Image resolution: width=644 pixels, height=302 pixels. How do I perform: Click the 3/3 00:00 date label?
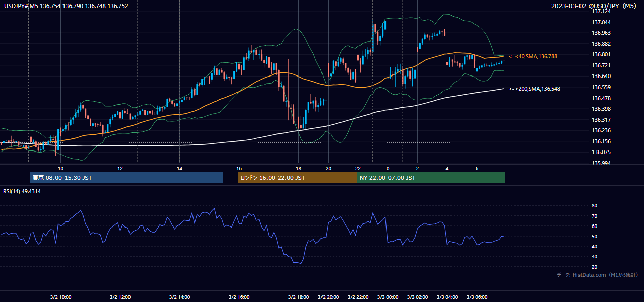point(388,297)
